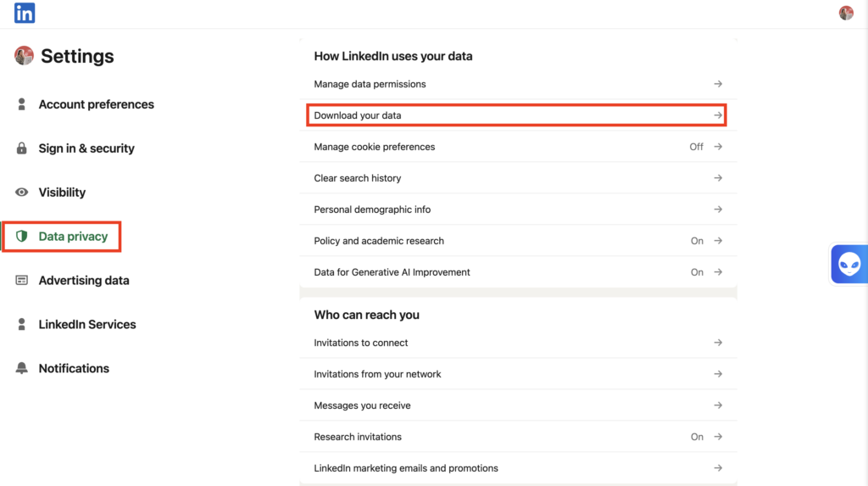Open Messages you receive
The width and height of the screenshot is (868, 486).
pos(518,405)
